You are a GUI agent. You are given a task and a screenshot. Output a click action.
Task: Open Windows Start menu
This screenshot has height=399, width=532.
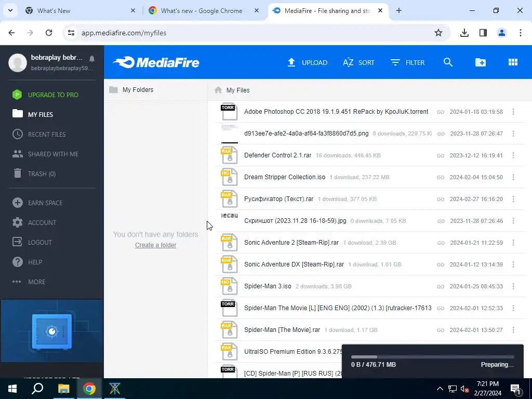point(12,389)
